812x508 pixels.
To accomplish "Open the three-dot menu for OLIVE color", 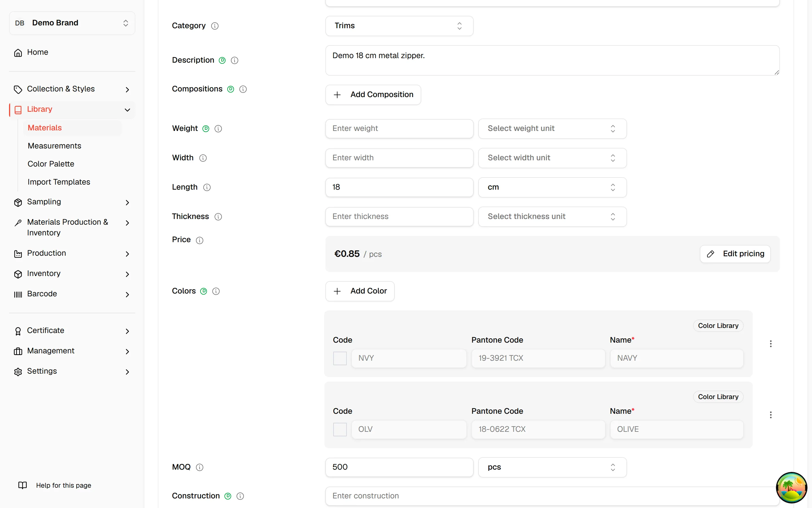I will click(771, 415).
